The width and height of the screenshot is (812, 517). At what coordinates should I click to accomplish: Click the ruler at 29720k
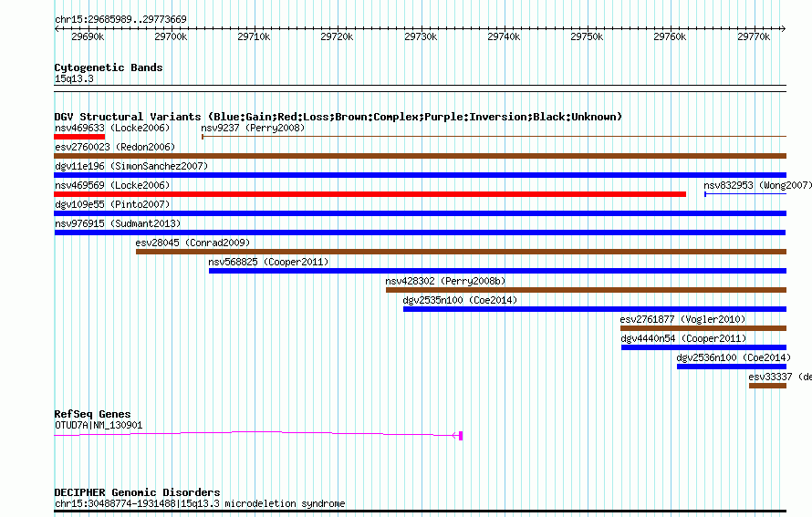337,36
